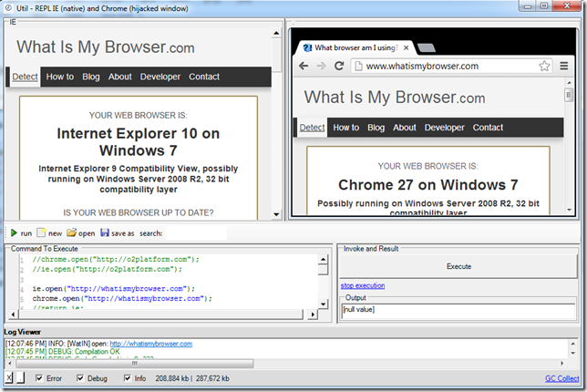Click the ie.open whatismybrowser code line
The height and width of the screenshot is (392, 587).
pyautogui.click(x=113, y=289)
